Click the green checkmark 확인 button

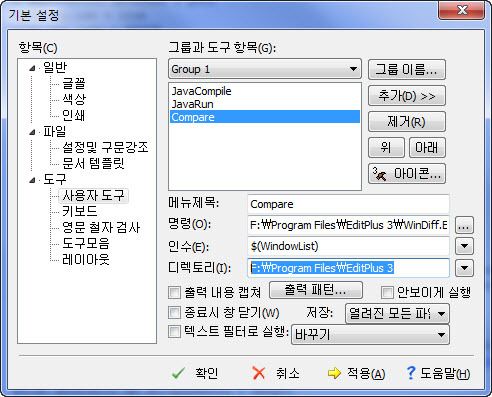pos(195,373)
